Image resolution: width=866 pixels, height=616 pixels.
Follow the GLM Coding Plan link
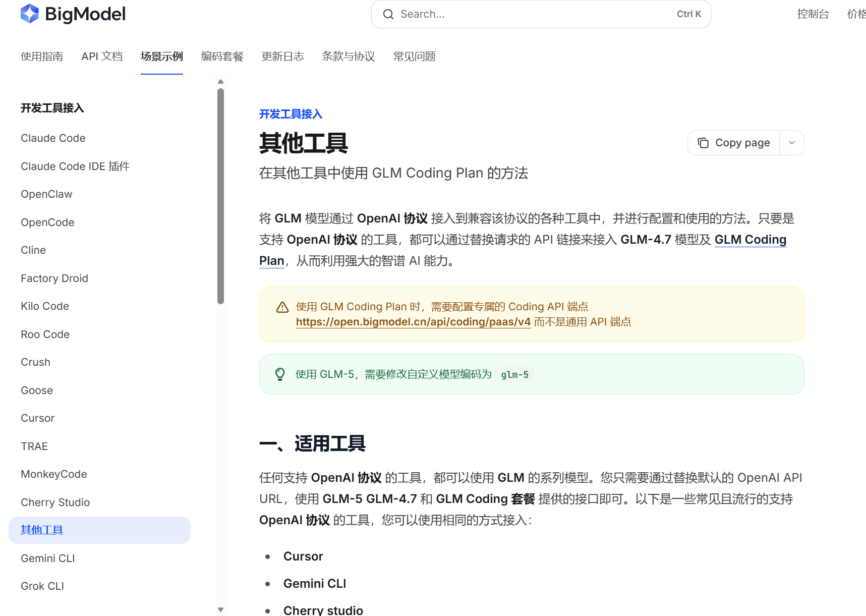(750, 240)
